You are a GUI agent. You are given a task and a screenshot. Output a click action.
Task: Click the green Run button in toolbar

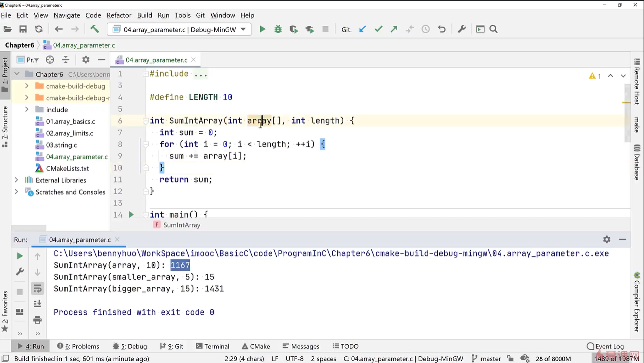point(262,29)
